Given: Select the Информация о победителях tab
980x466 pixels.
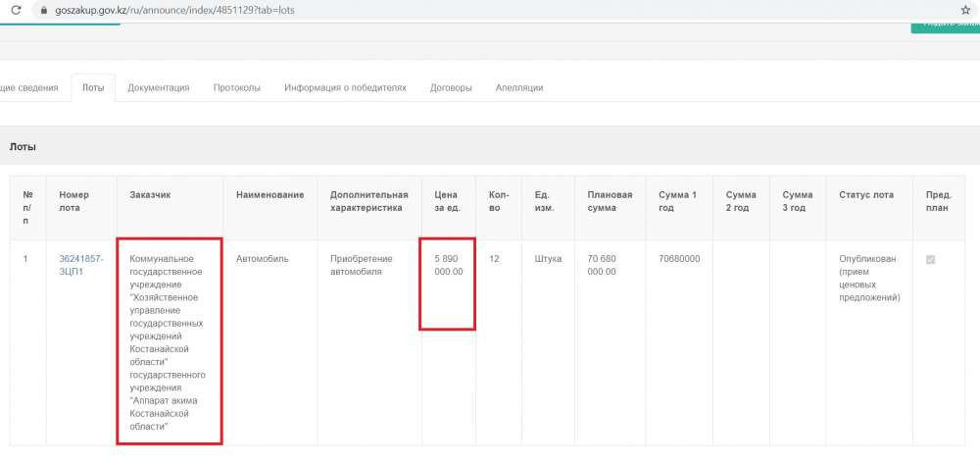Looking at the screenshot, I should 345,87.
